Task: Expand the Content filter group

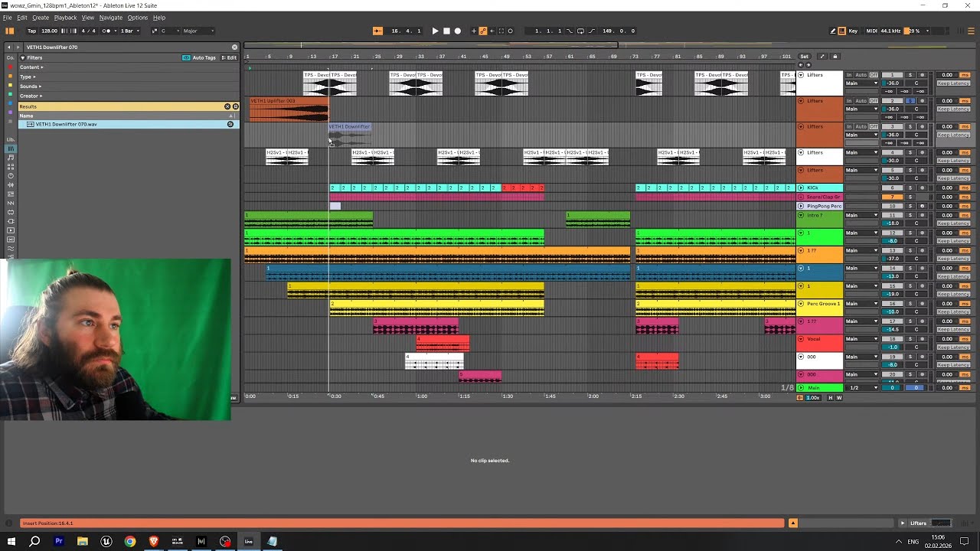Action: [31, 67]
